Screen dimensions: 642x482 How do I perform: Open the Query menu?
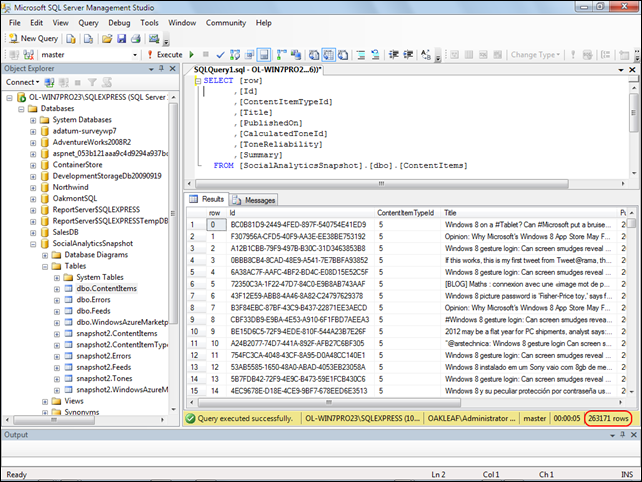pyautogui.click(x=88, y=21)
